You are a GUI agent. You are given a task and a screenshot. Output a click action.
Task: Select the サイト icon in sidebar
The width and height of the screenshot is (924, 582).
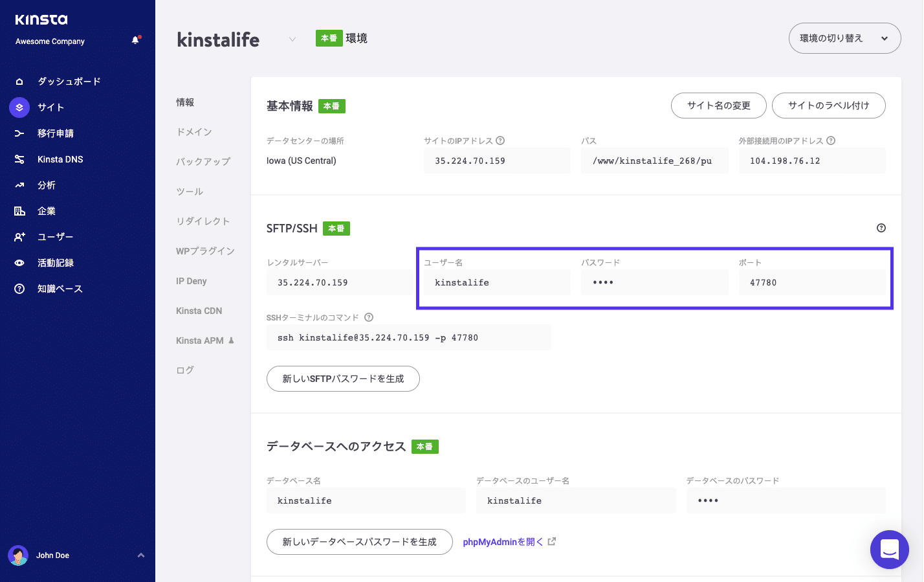(19, 107)
